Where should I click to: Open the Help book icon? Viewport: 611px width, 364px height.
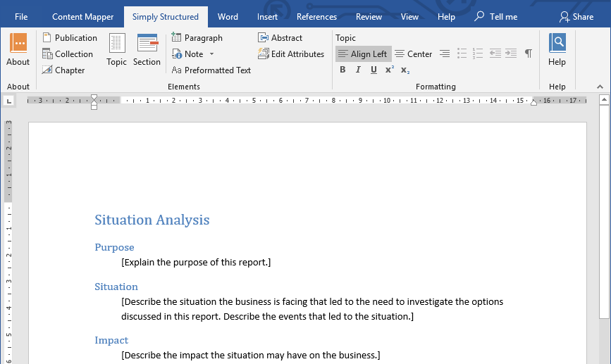pos(557,44)
